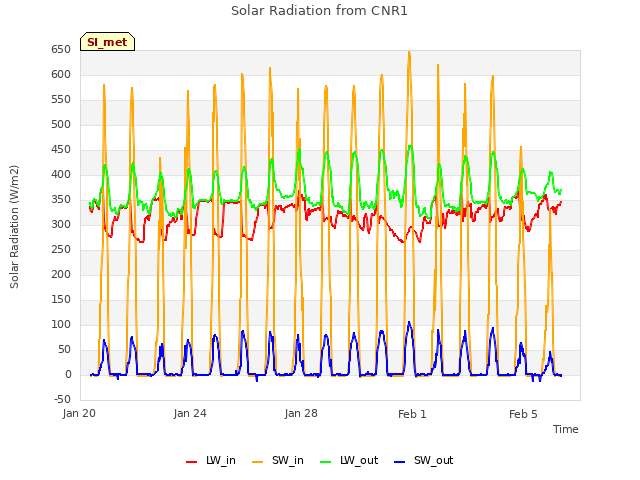Viewport: 640px width, 480px height.
Task: Toggle the LW_out legend entry
Action: click(349, 460)
